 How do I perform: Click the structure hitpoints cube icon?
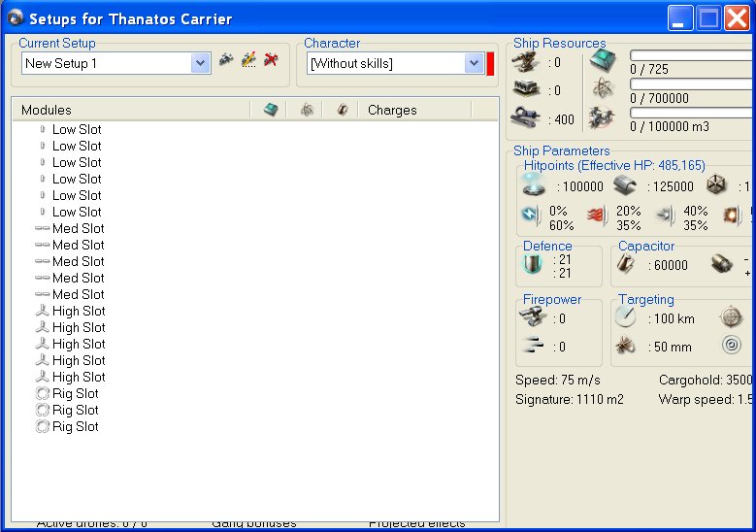[716, 184]
